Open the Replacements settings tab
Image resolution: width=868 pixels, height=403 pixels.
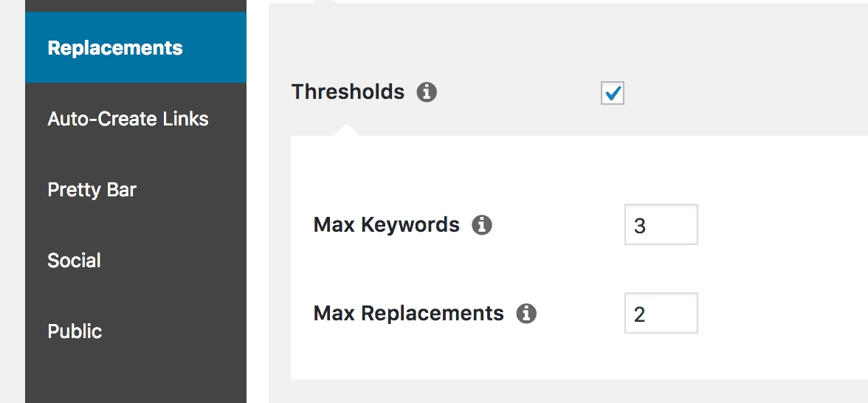point(115,48)
